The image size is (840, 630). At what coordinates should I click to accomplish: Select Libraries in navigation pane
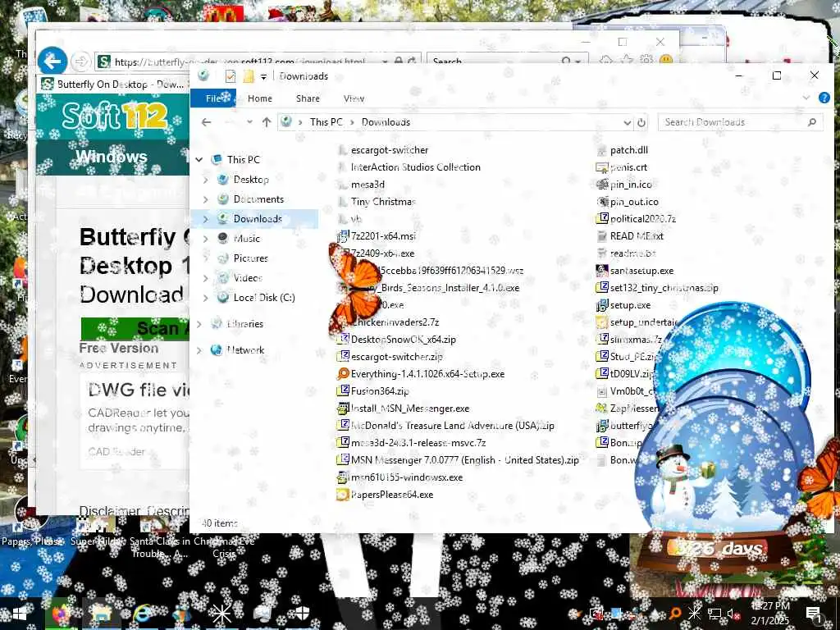pos(244,323)
